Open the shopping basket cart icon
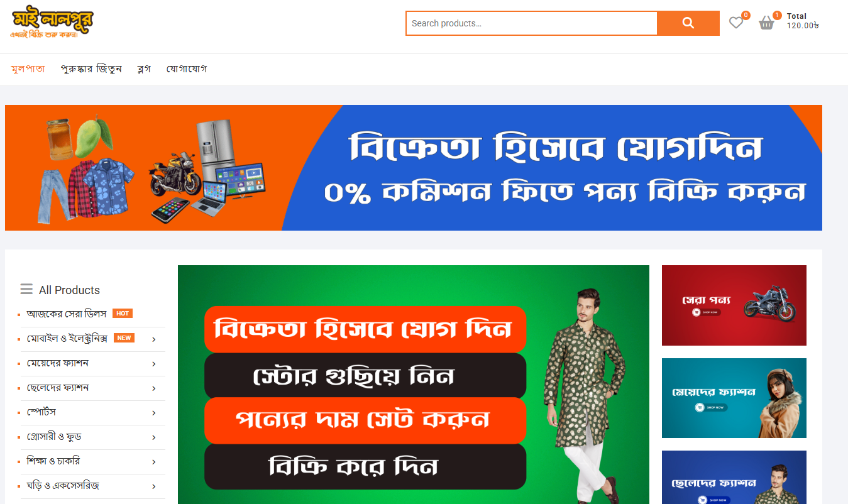848x504 pixels. (766, 23)
